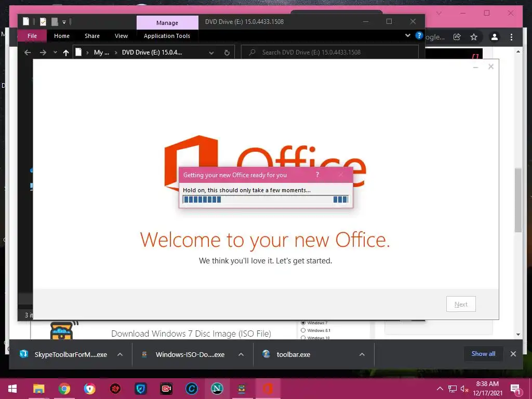Viewport: 532px width, 399px height.
Task: Click the muted volume icon in the tray
Action: (464, 389)
